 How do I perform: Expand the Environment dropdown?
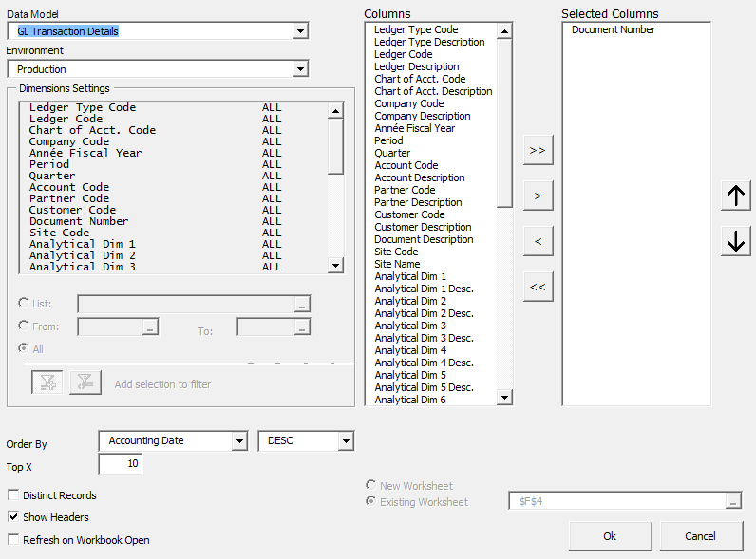point(300,69)
